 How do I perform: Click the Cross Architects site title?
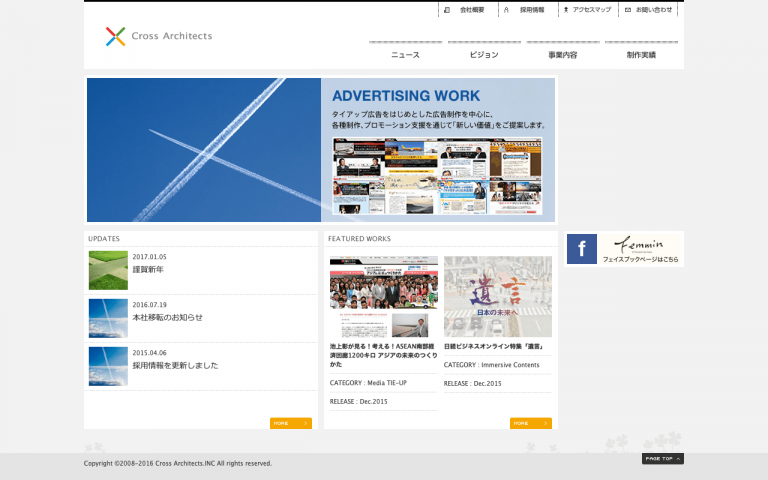coord(172,36)
